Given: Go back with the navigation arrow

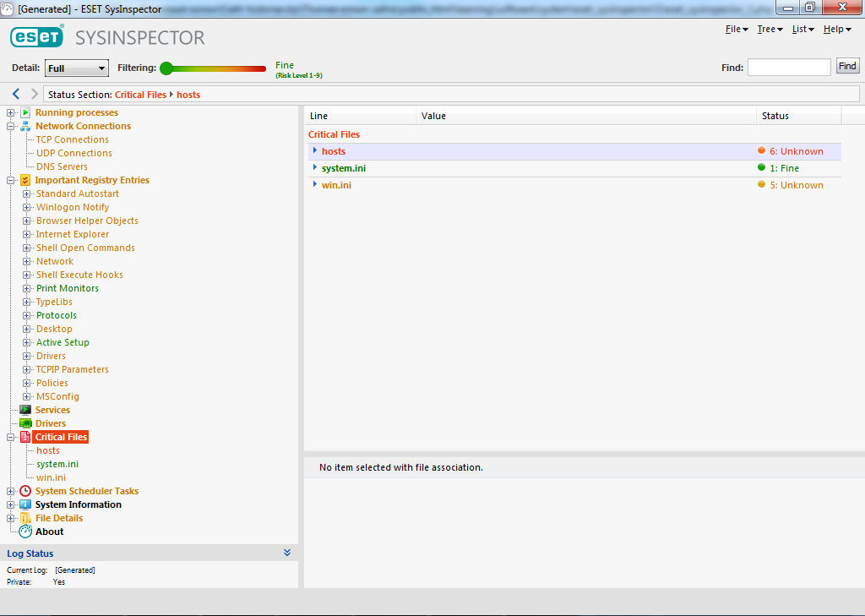Looking at the screenshot, I should click(16, 94).
